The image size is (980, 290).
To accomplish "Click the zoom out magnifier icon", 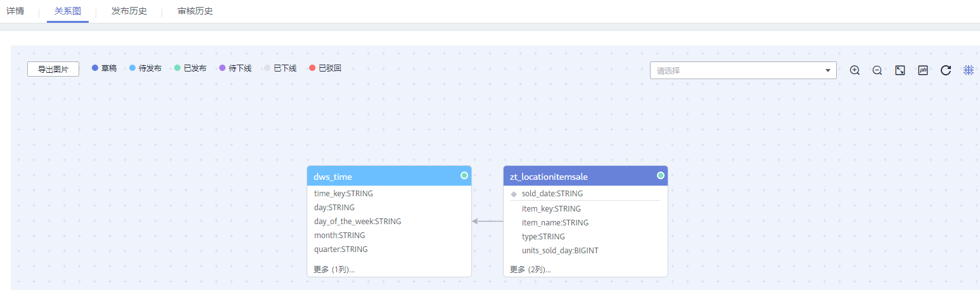I will pyautogui.click(x=877, y=70).
